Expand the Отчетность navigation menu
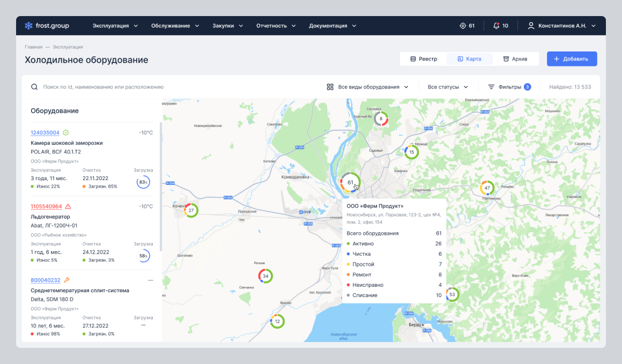Viewport: 622px width, 364px height. 276,26
